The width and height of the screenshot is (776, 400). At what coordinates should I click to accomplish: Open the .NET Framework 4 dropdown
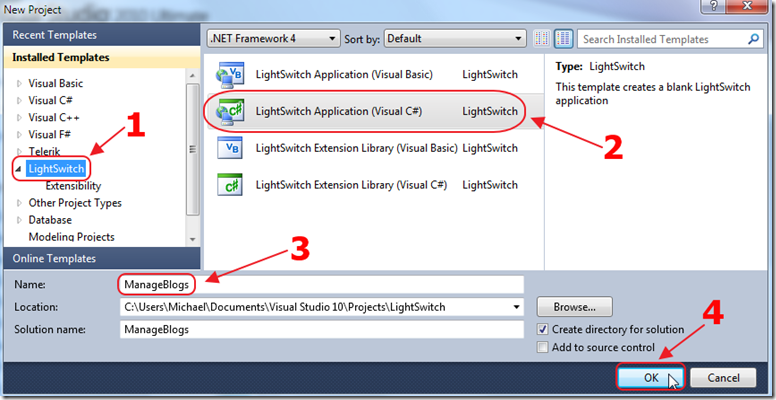click(x=274, y=39)
